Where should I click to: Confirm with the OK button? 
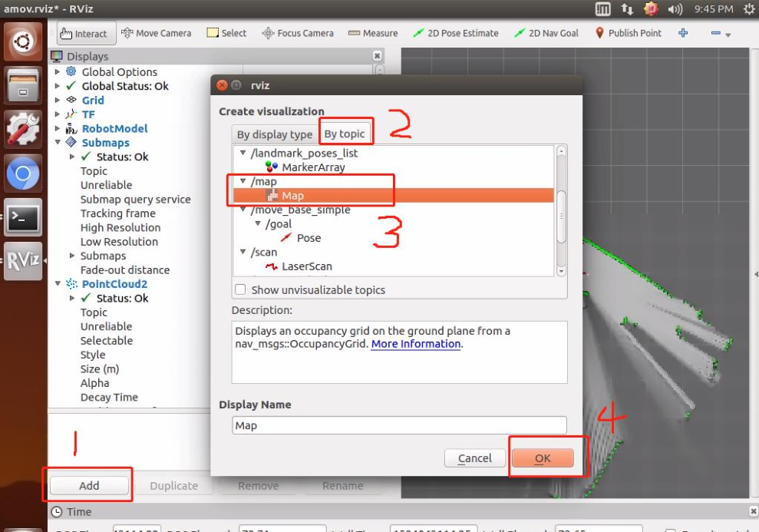click(543, 458)
